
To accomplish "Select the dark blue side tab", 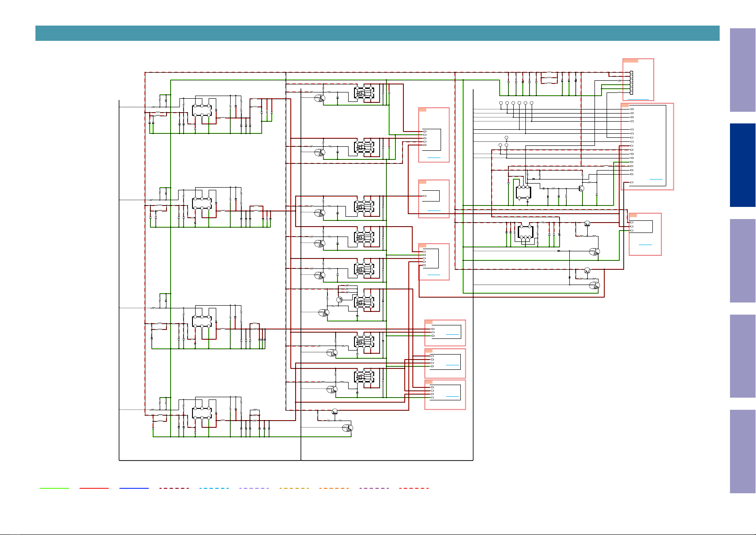I will (x=743, y=165).
